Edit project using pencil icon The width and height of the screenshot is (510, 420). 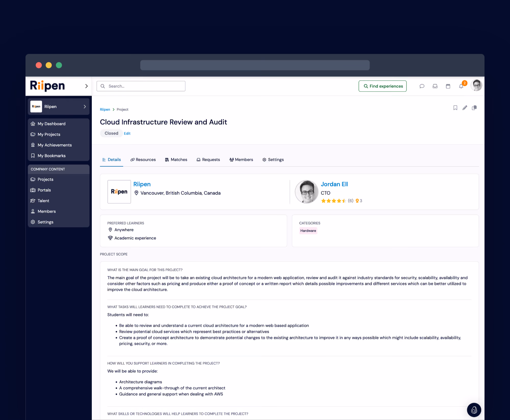tap(465, 108)
